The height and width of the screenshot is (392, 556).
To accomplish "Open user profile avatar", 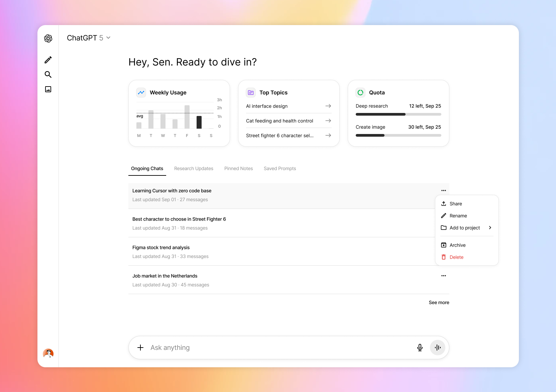I will pyautogui.click(x=48, y=353).
